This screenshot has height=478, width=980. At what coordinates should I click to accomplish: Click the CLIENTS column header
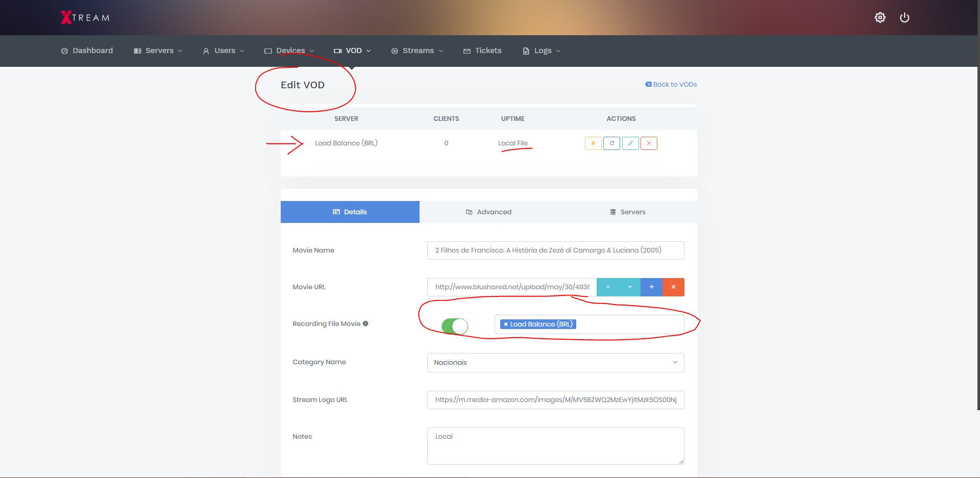coord(446,119)
